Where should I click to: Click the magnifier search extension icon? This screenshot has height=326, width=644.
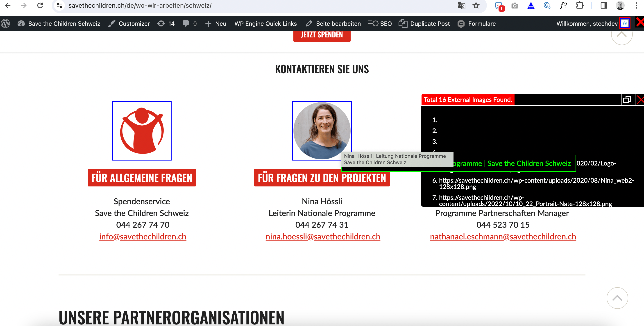pyautogui.click(x=547, y=5)
